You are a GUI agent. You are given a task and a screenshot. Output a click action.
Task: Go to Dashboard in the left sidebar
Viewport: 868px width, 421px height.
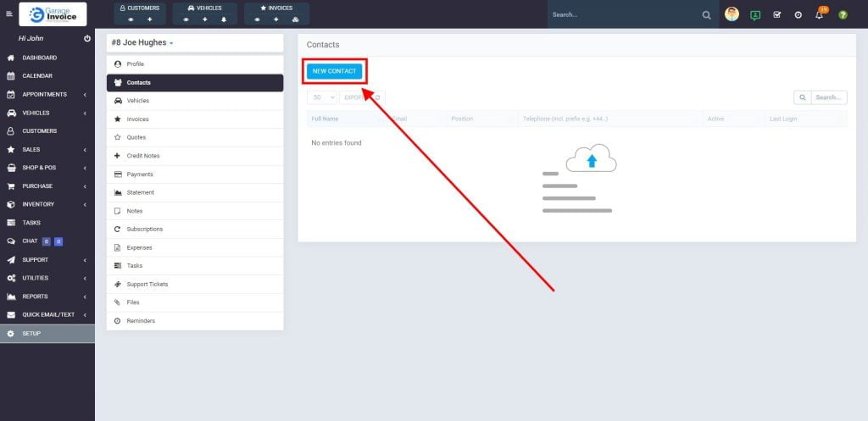tap(39, 58)
